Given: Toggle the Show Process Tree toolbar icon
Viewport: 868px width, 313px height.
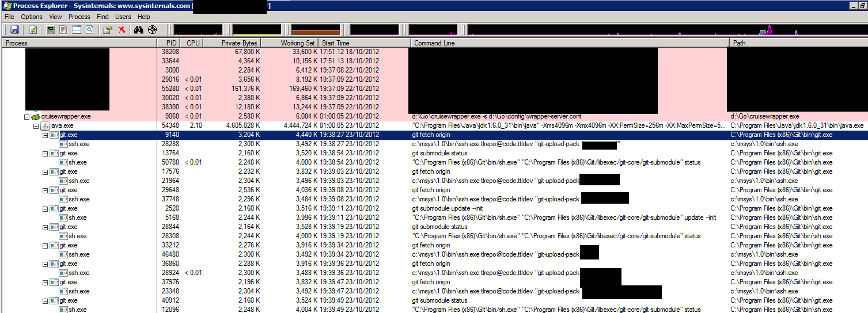Looking at the screenshot, I should tap(63, 29).
